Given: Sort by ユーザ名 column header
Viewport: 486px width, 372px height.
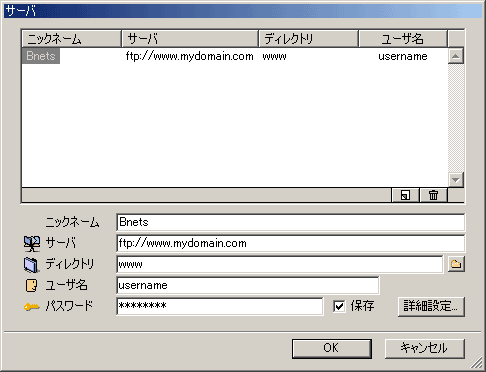Looking at the screenshot, I should coord(403,39).
